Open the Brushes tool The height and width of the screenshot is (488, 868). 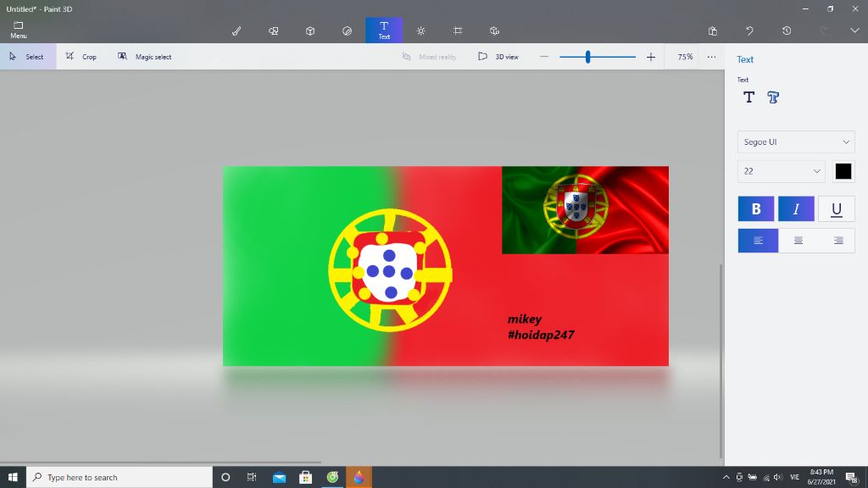tap(236, 31)
